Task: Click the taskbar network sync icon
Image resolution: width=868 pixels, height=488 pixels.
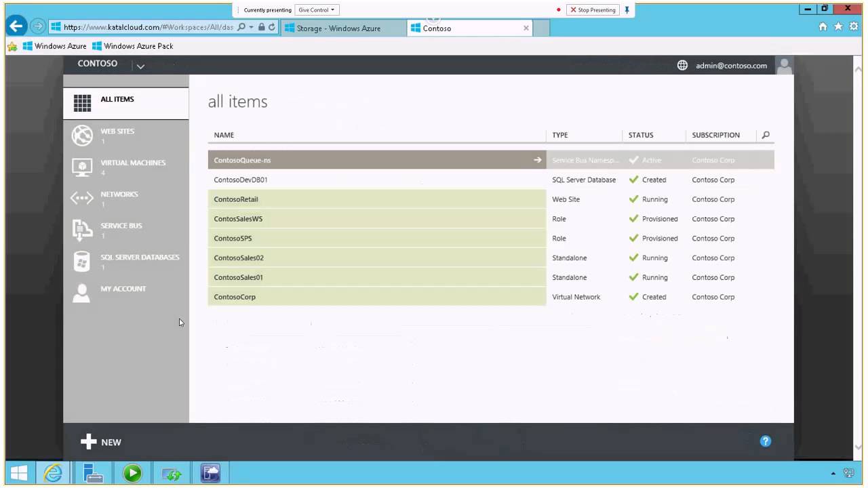Action: [171, 473]
